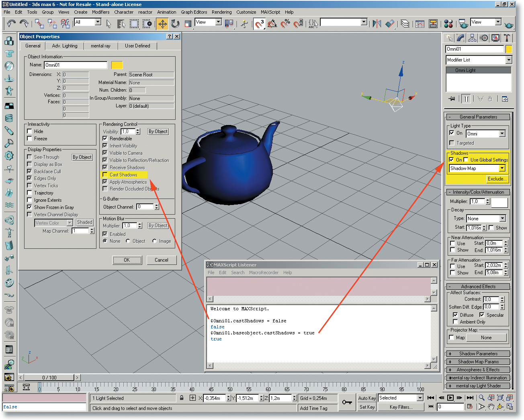Expand the Shadow Map Params rollout

[478, 362]
